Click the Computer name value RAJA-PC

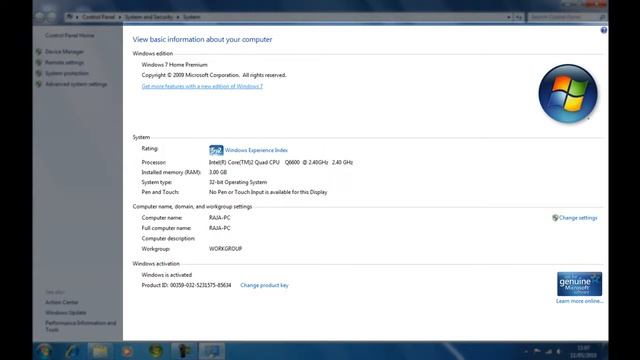coord(220,218)
